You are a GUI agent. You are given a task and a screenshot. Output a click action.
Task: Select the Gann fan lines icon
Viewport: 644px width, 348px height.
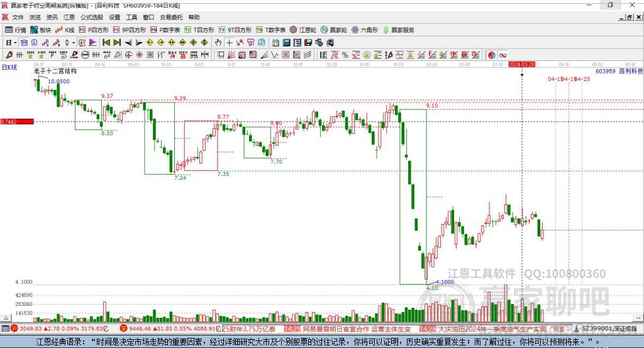[231, 55]
